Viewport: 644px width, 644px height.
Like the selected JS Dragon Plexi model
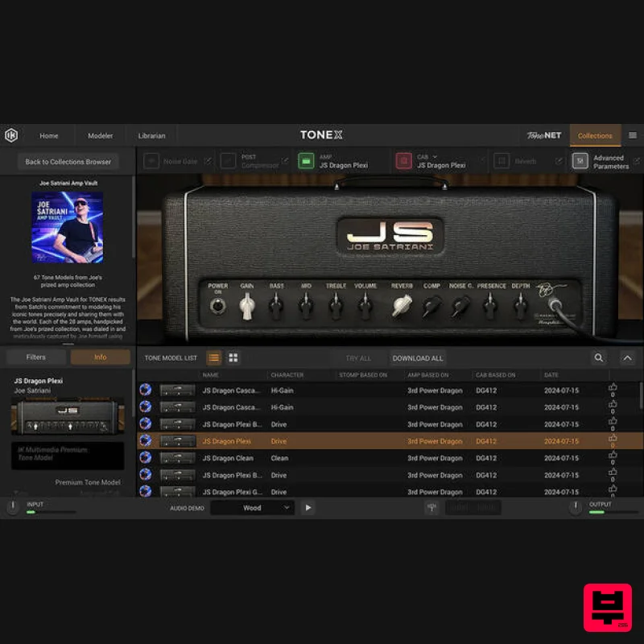pyautogui.click(x=613, y=438)
